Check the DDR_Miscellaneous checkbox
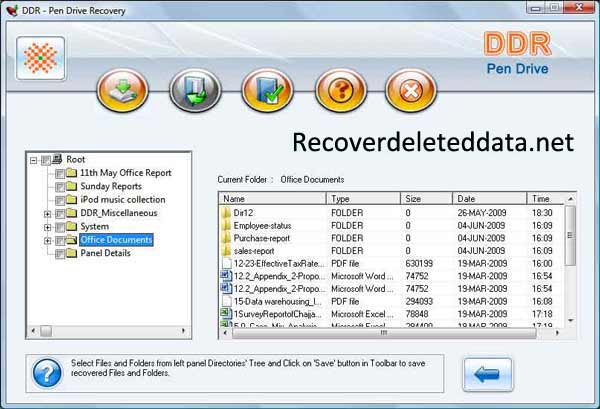Image resolution: width=600 pixels, height=409 pixels. 60,214
